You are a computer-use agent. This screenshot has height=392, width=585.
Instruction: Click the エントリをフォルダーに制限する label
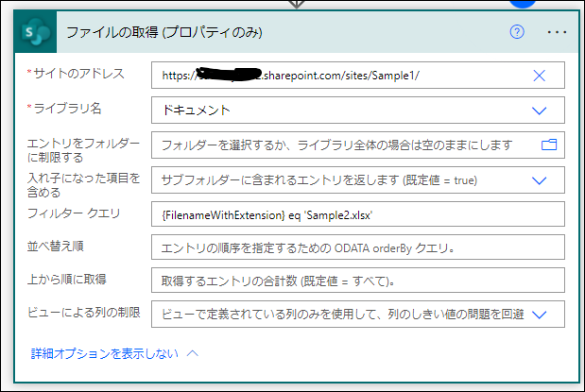point(83,150)
